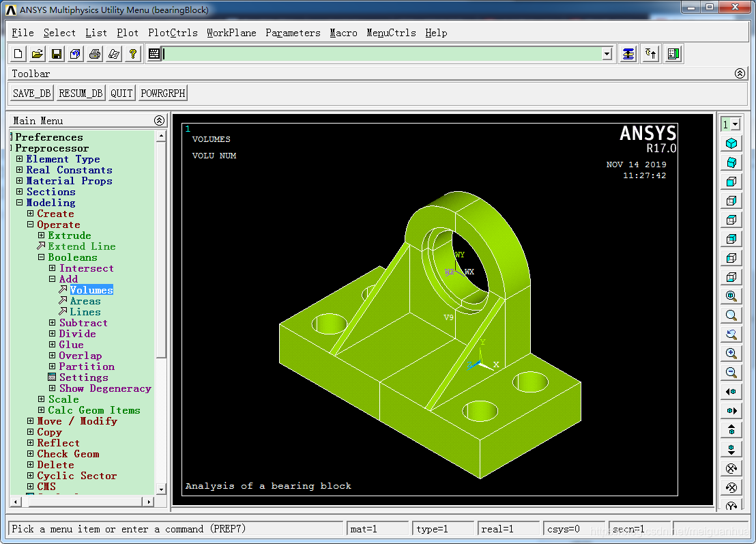The image size is (756, 544).
Task: Expand the Extrude node
Action: [x=42, y=235]
